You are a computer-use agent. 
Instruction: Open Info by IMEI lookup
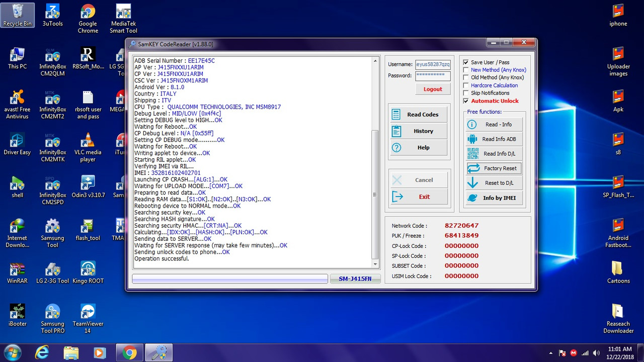click(494, 198)
